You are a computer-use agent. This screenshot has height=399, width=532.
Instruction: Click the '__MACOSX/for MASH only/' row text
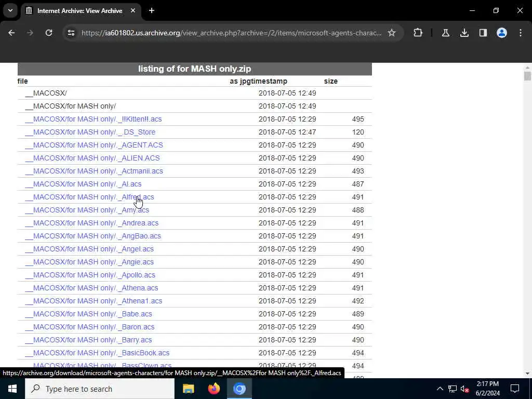[70, 106]
